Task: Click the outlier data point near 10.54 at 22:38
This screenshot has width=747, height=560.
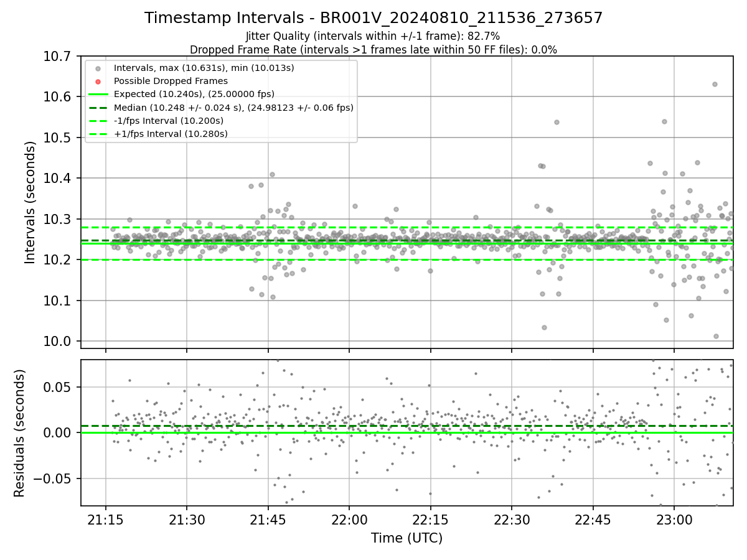Action: tap(557, 122)
